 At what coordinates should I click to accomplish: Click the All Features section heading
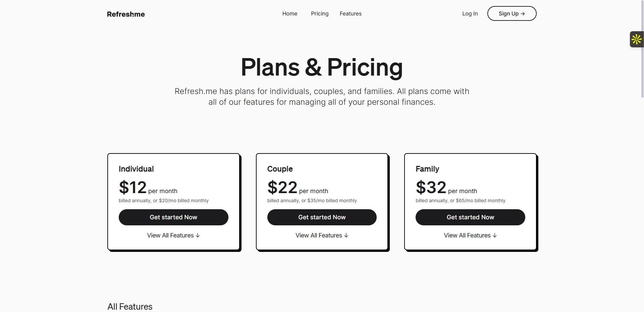click(x=130, y=307)
